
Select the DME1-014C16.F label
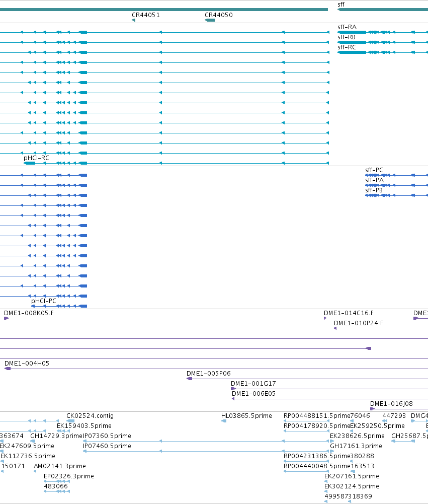[x=349, y=313]
